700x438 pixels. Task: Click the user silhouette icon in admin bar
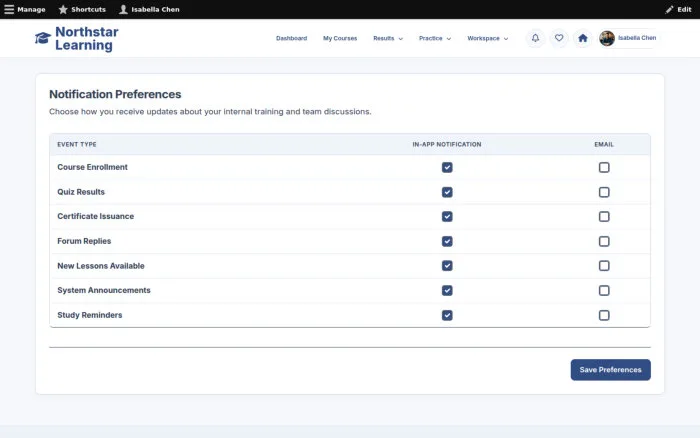pyautogui.click(x=123, y=9)
